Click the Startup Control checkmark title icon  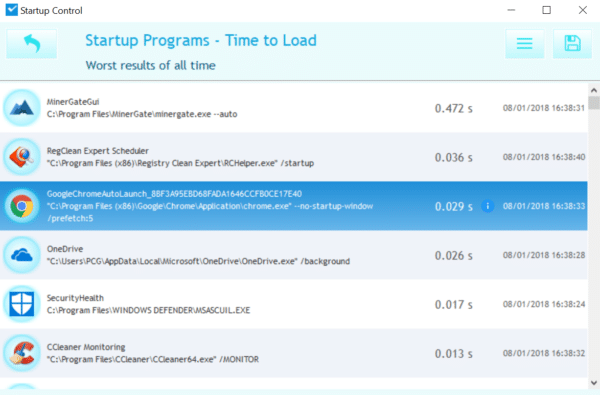(x=11, y=10)
